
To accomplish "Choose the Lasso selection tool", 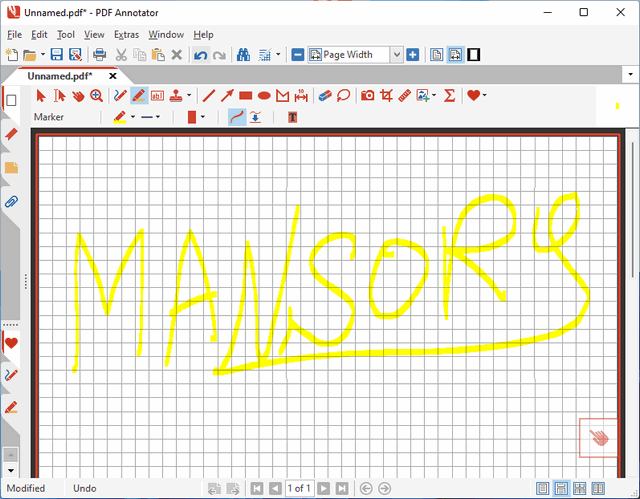I will [x=343, y=96].
